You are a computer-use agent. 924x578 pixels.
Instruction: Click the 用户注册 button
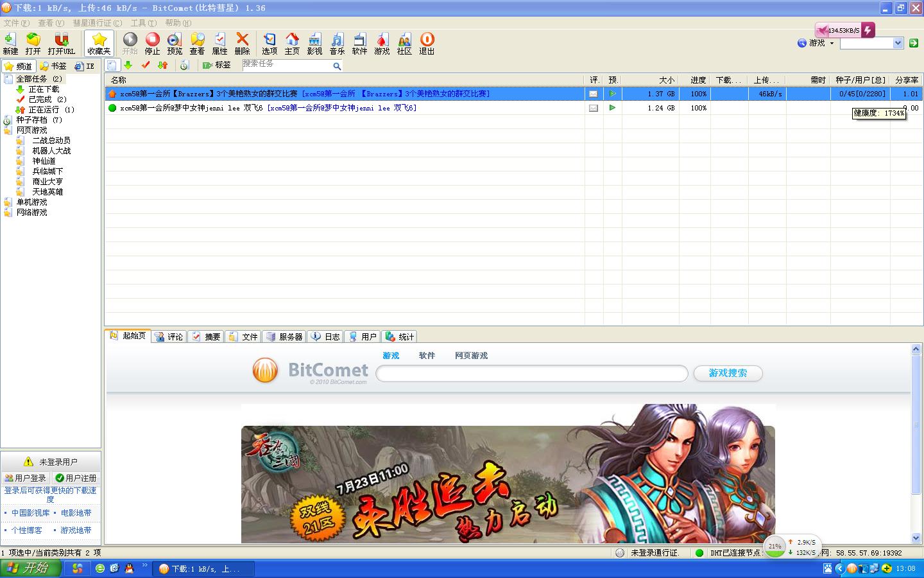pyautogui.click(x=76, y=478)
